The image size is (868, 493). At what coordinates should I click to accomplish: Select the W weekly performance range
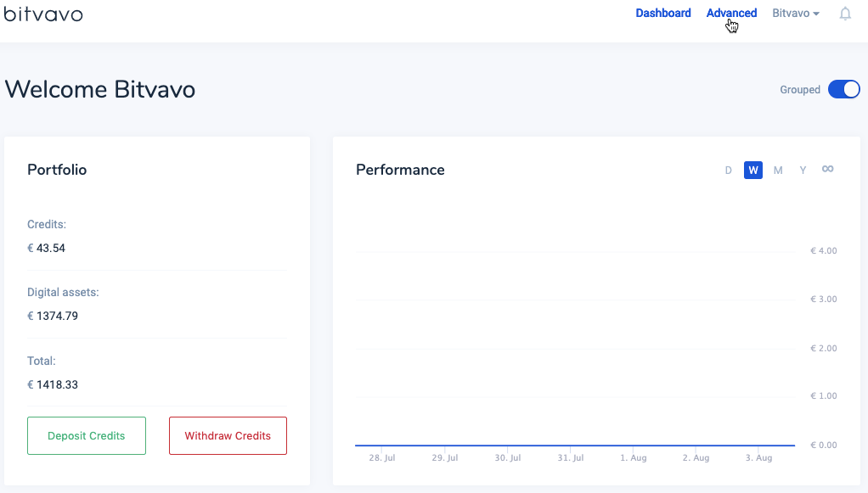point(752,171)
